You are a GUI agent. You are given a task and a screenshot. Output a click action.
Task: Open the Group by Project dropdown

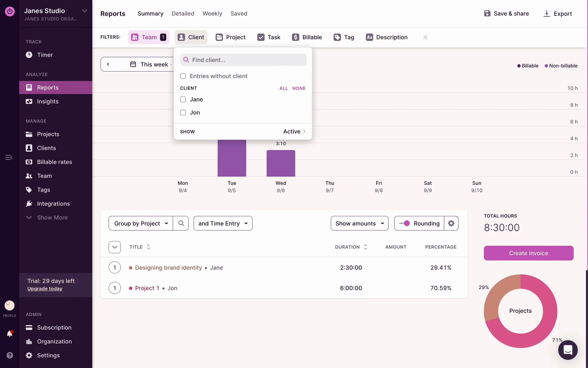pyautogui.click(x=141, y=223)
